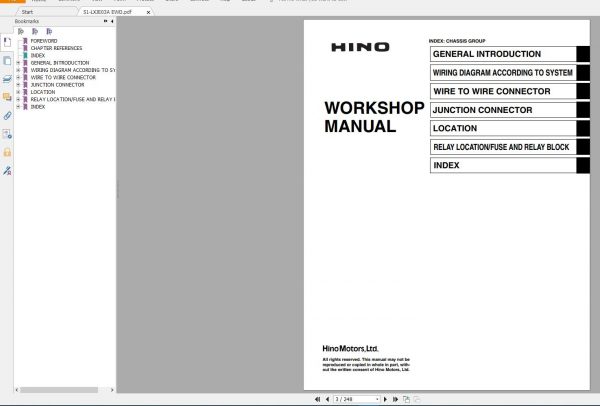Switch to the Start tab
Screen dimensions: 600x406
pos(28,12)
